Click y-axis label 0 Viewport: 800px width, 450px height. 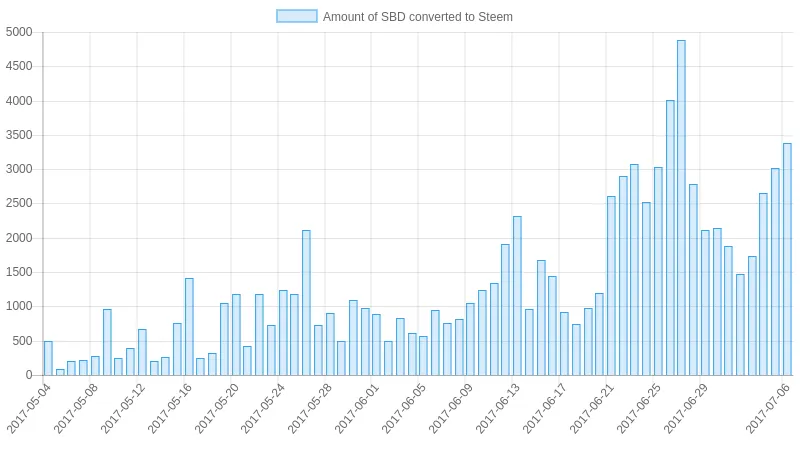[x=29, y=376]
